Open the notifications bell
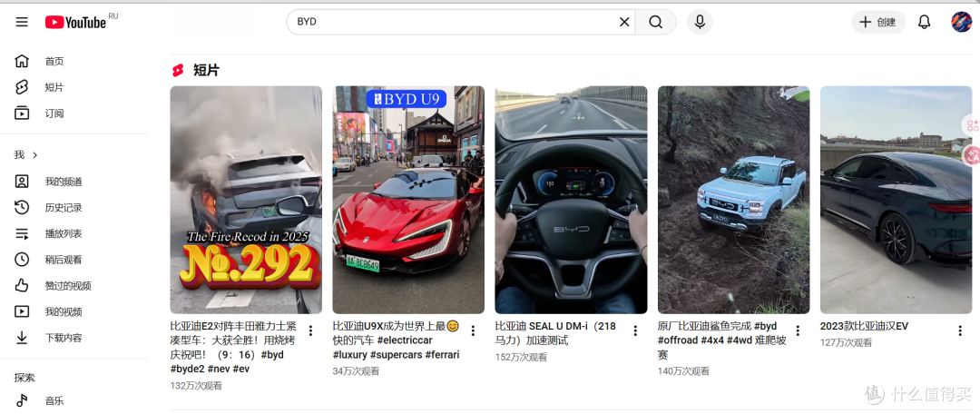Image resolution: width=980 pixels, height=414 pixels. (924, 22)
